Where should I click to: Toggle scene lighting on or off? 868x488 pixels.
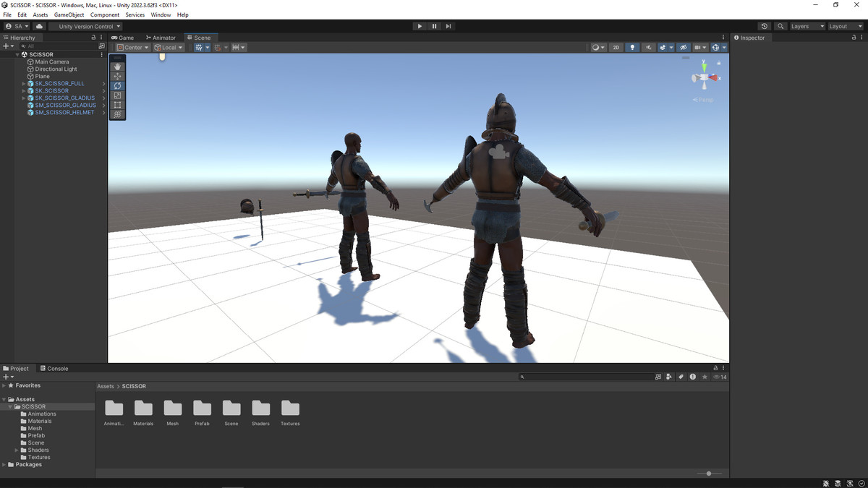pos(632,48)
